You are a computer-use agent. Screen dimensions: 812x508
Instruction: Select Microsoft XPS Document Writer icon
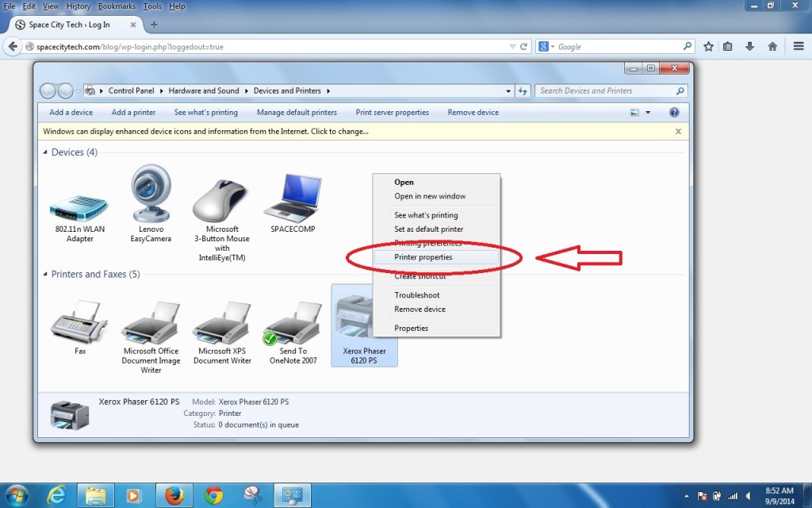[222, 324]
